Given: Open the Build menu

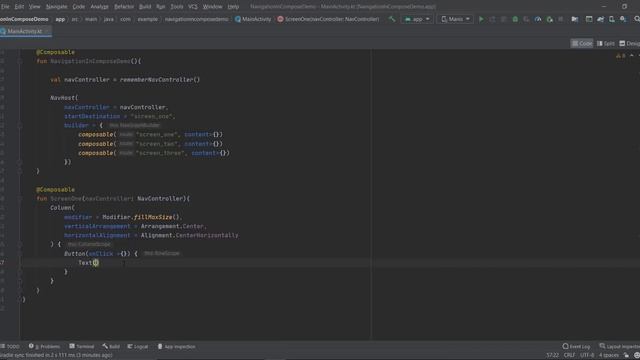Looking at the screenshot, I should tap(145, 7).
